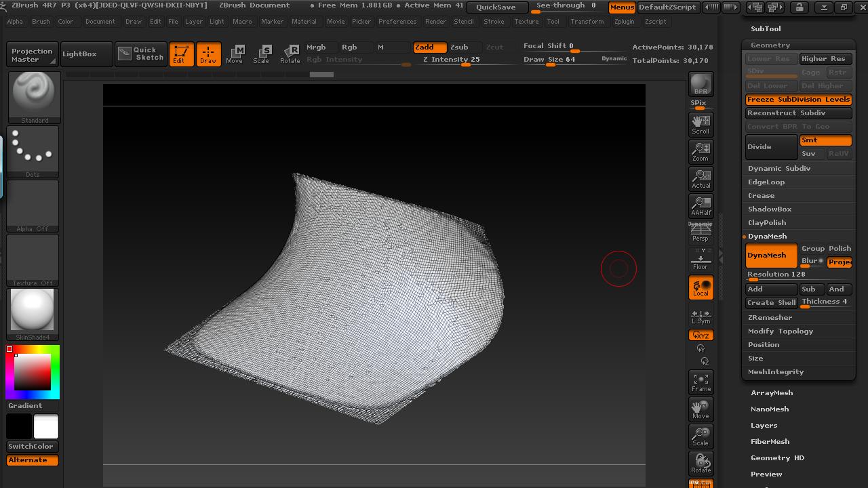Open the Zplugin menu
The width and height of the screenshot is (868, 488).
pos(624,22)
